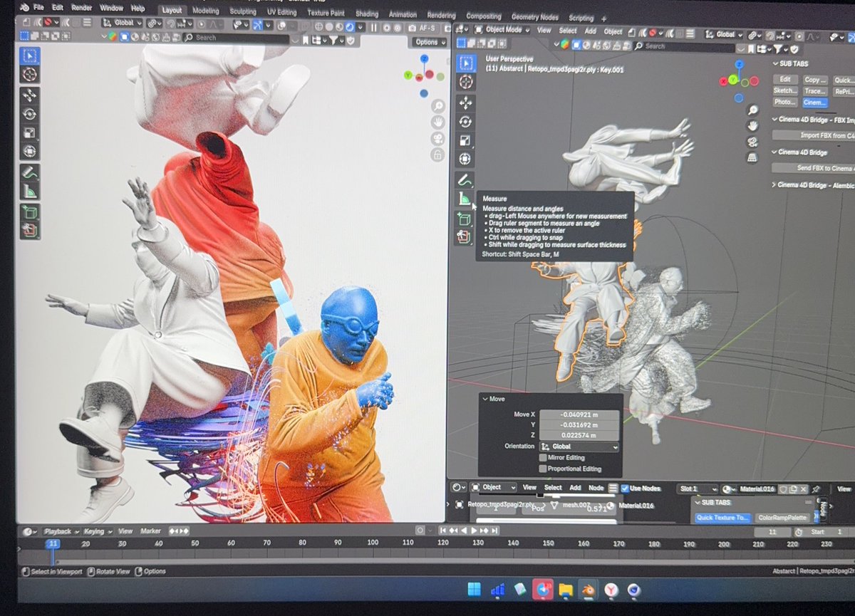Click the Move Z value field
Image resolution: width=855 pixels, height=616 pixels.
pos(579,435)
